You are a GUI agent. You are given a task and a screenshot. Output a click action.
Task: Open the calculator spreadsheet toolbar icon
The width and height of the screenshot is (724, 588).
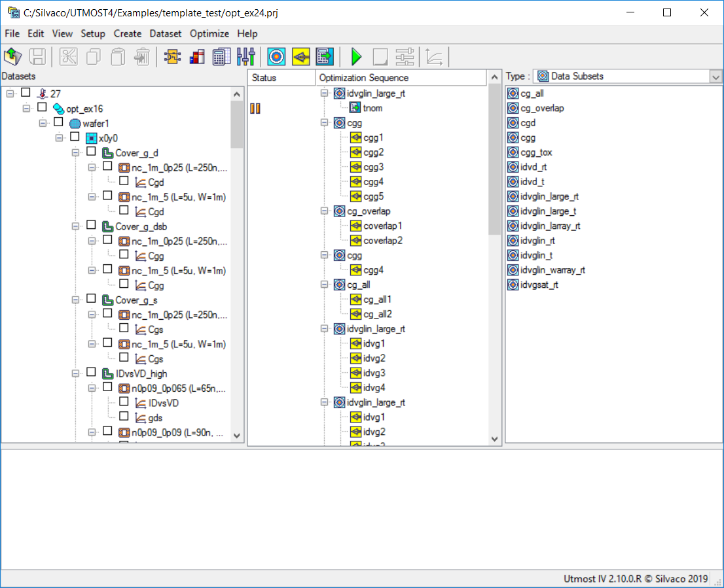pos(222,57)
